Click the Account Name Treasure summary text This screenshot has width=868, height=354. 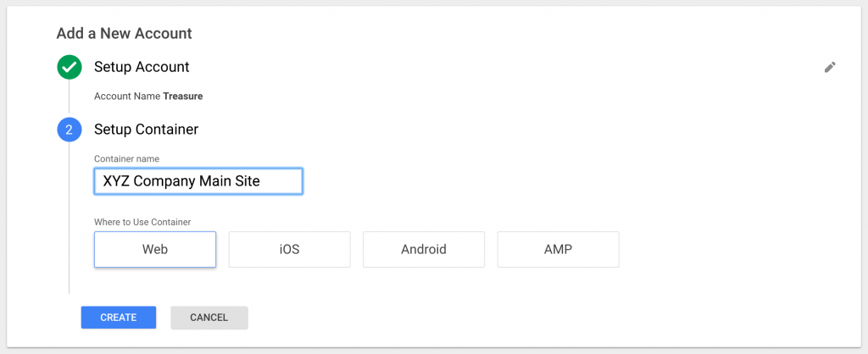(x=148, y=97)
